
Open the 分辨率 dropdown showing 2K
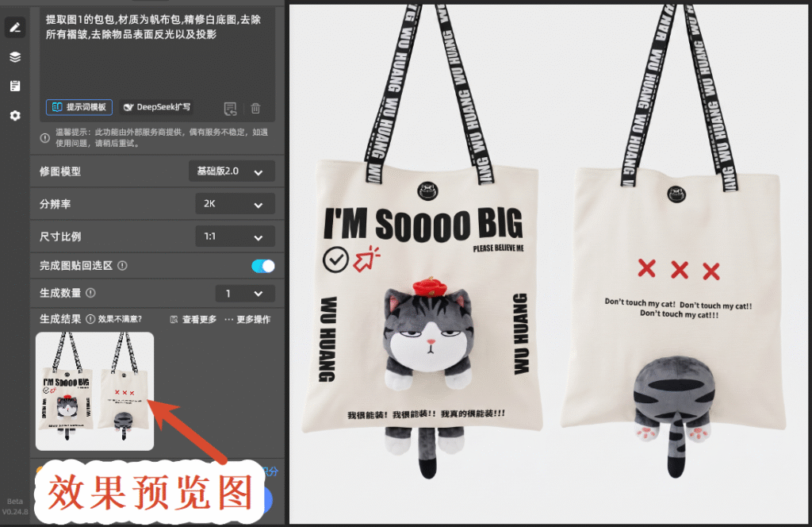point(235,204)
